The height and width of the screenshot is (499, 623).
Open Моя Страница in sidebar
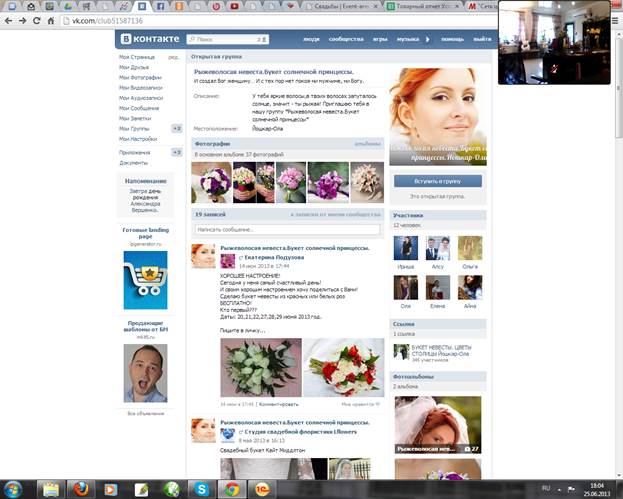point(137,57)
